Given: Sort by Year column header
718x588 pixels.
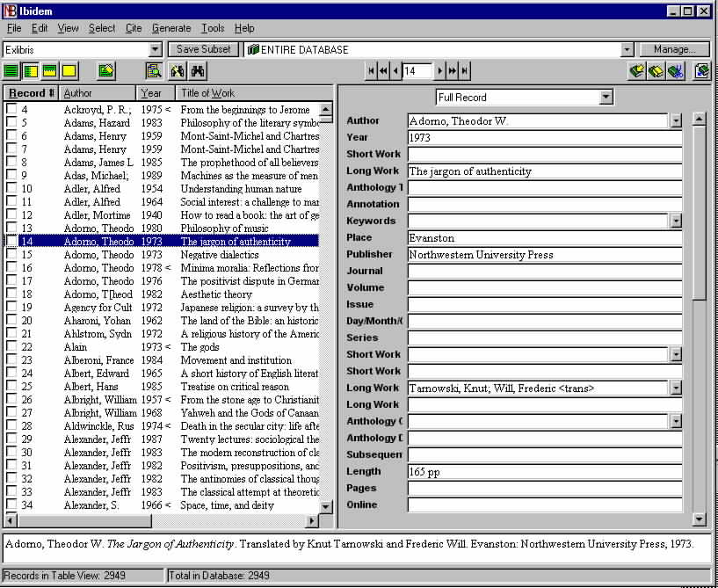Looking at the screenshot, I should (156, 93).
